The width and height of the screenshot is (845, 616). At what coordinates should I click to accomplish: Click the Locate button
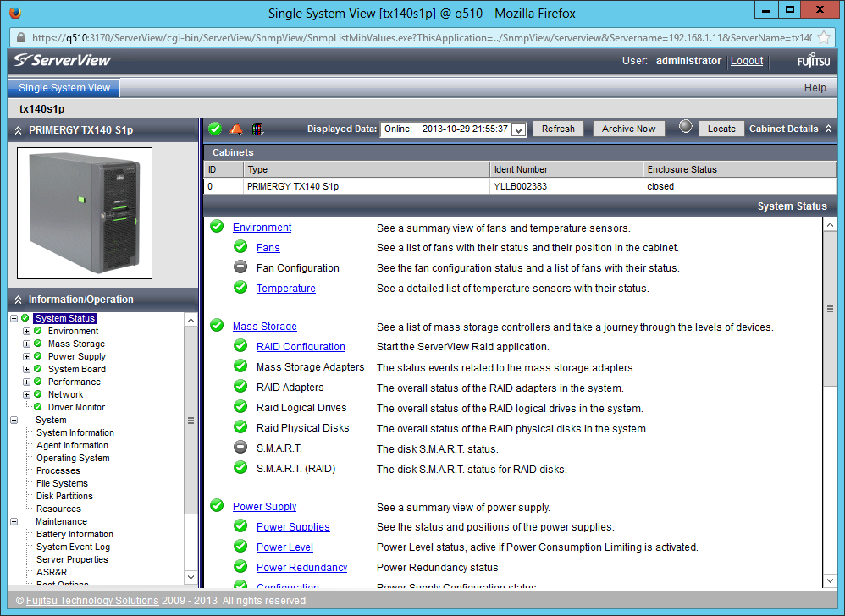pos(721,129)
